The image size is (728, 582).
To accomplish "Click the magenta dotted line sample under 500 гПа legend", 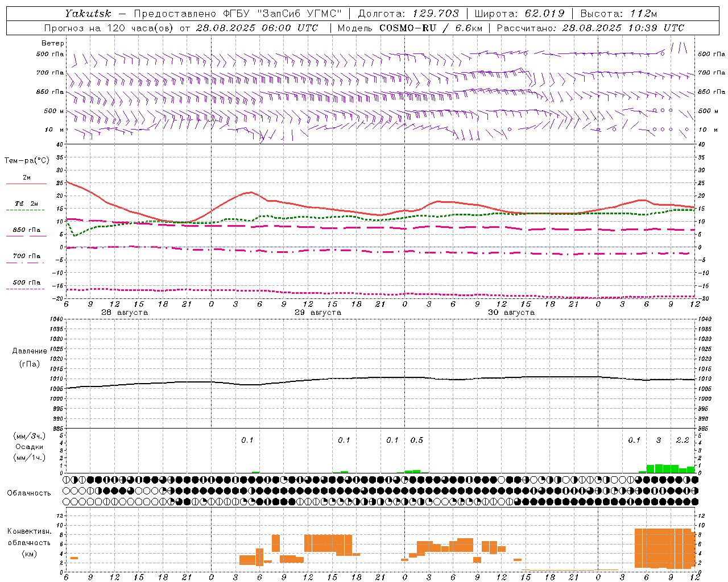I will click(25, 289).
